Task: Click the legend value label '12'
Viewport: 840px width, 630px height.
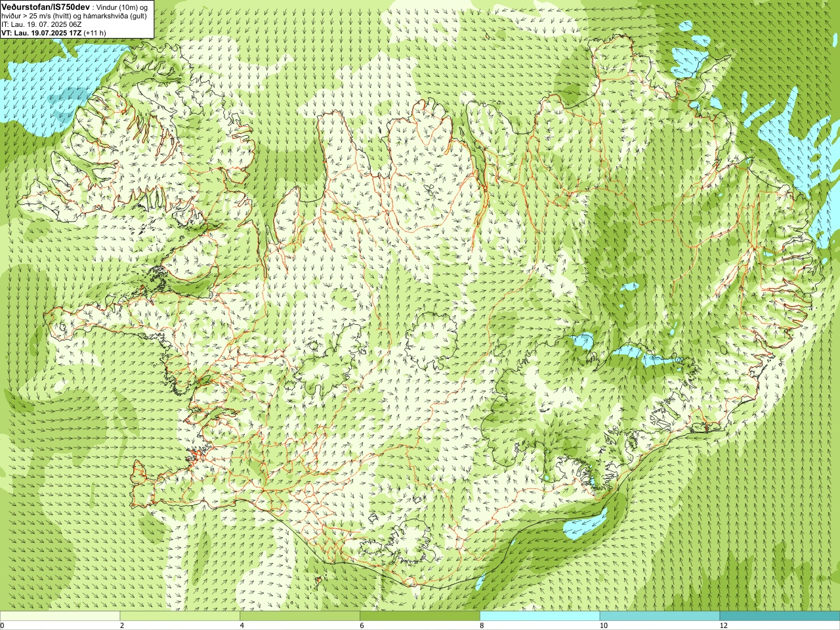Action: point(723,626)
